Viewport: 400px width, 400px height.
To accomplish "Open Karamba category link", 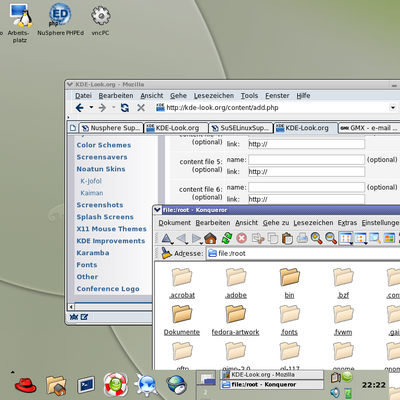I will click(93, 253).
